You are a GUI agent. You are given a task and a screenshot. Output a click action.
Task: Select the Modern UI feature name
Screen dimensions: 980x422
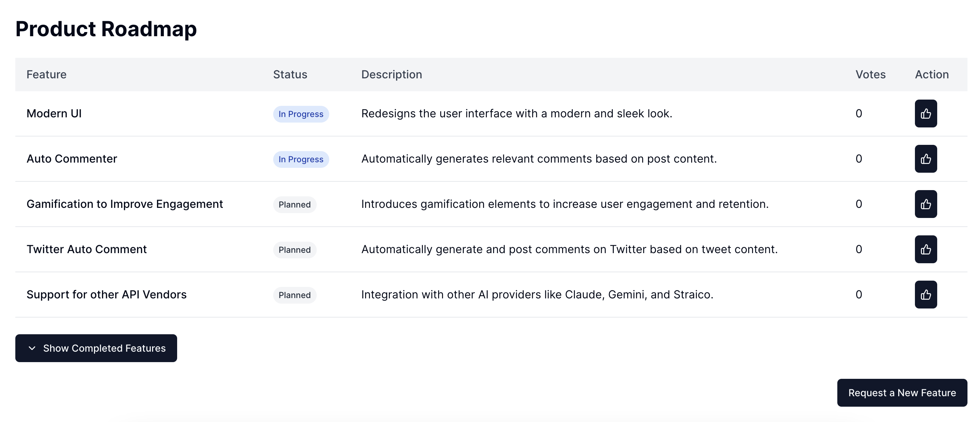(x=54, y=114)
